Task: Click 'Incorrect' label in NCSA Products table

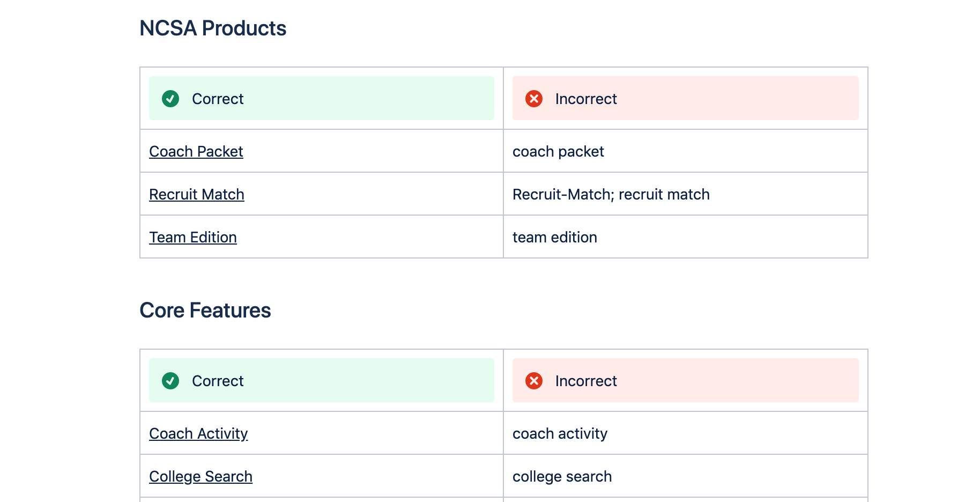Action: 586,99
